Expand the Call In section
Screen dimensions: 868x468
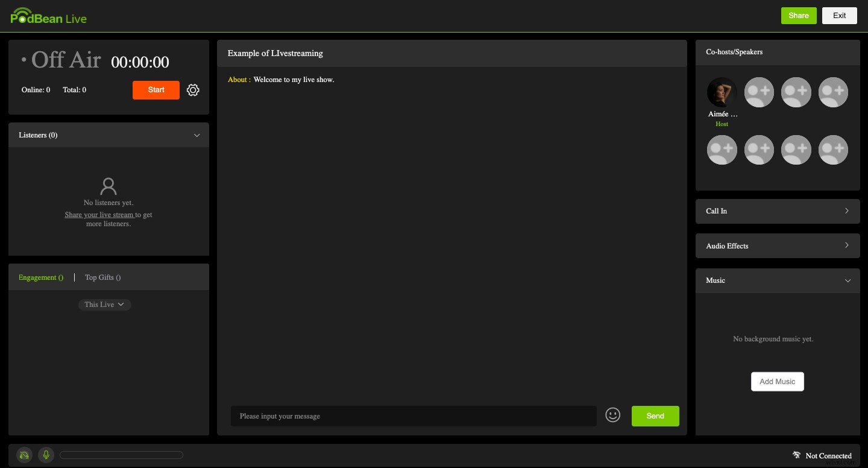[778, 211]
